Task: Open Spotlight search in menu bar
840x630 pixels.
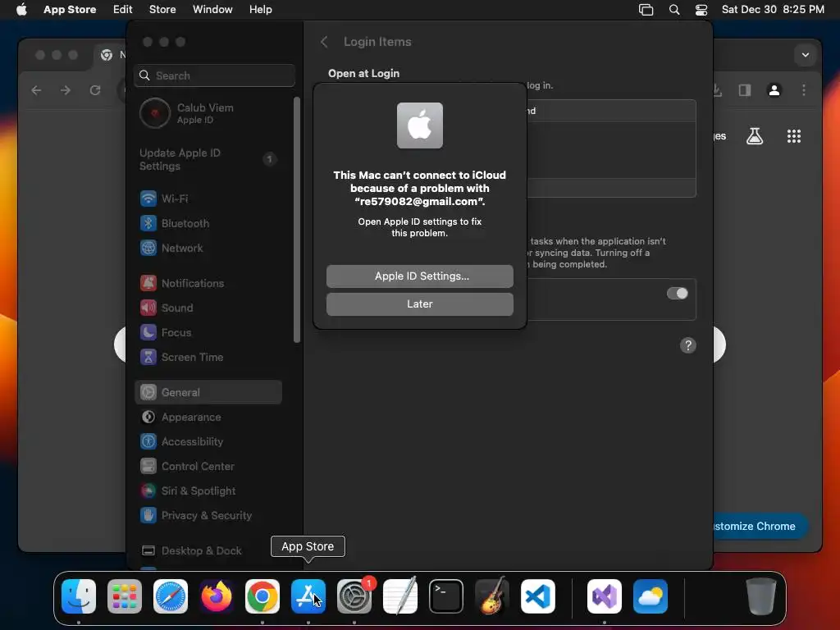Action: [674, 10]
